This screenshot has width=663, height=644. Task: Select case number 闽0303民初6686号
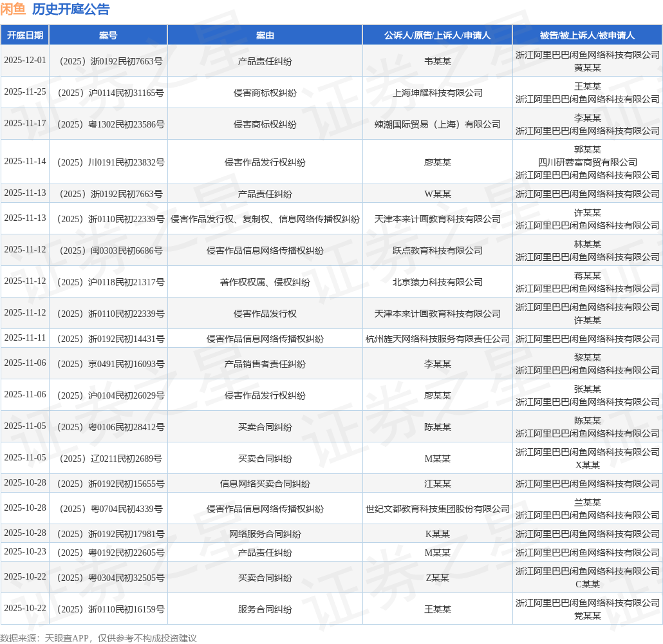pos(111,251)
